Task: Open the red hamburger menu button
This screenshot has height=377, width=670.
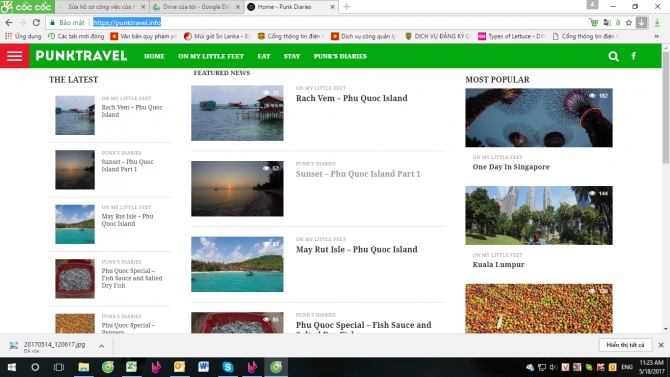Action: (x=15, y=56)
